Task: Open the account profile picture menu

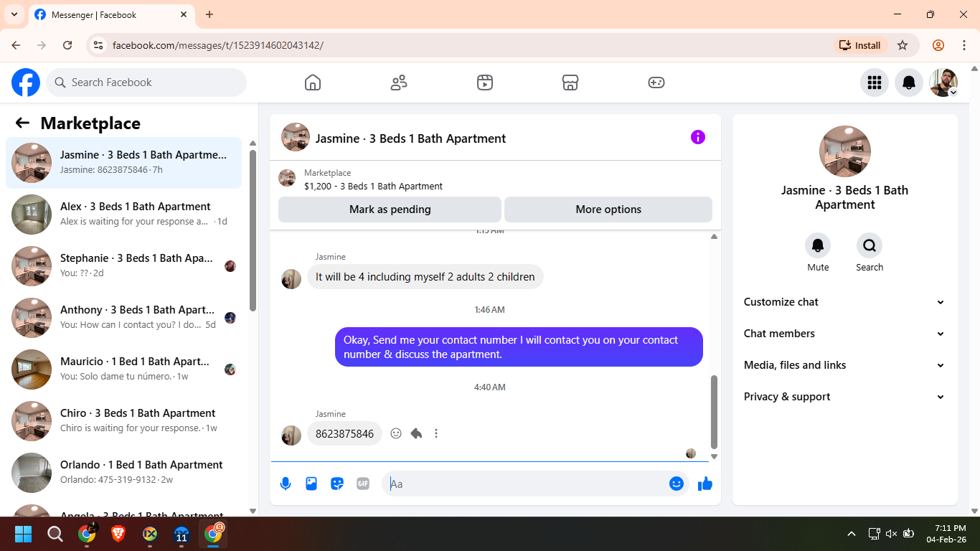Action: pos(943,83)
